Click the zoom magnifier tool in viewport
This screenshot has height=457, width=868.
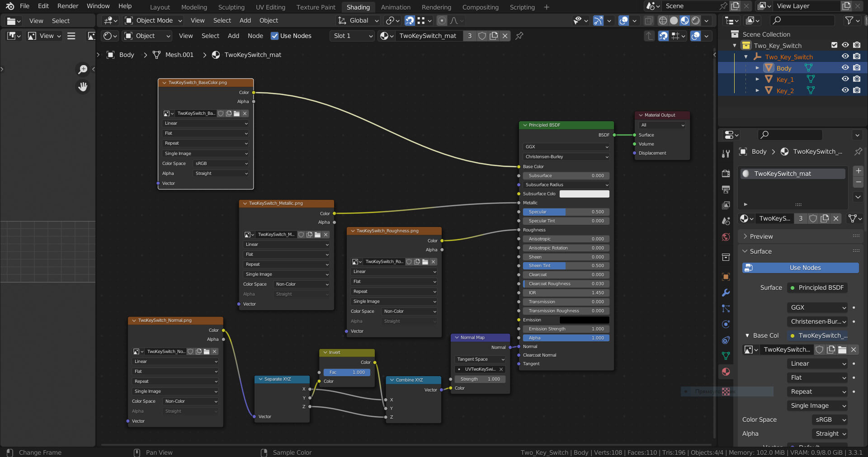coord(83,69)
